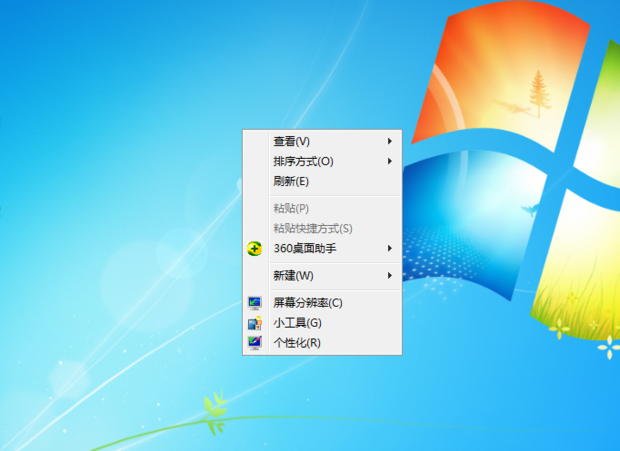This screenshot has height=451, width=620.
Task: Open the 查看(V) submenu
Action: (x=322, y=141)
